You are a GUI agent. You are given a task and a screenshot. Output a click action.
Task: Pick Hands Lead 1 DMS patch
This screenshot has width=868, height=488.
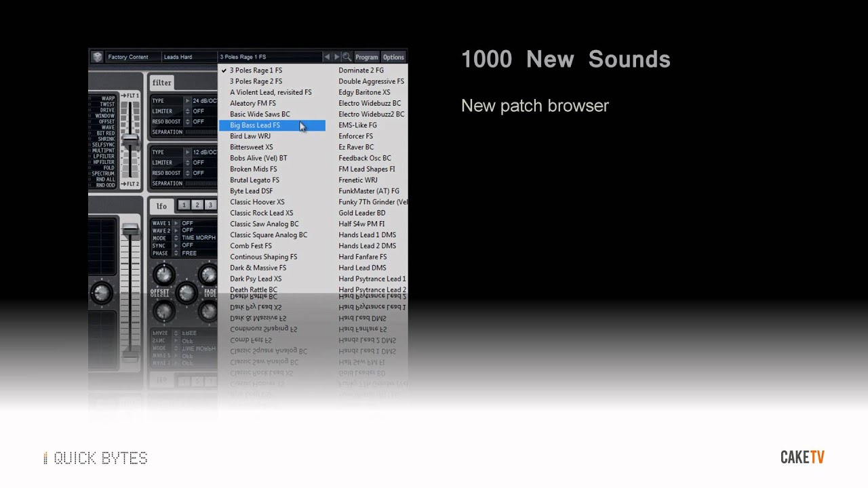pos(367,235)
